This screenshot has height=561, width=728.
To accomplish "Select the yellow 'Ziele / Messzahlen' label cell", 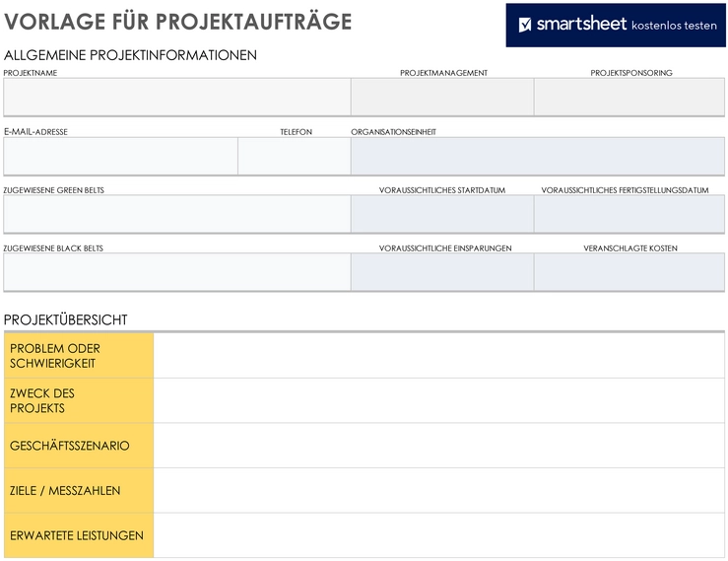I will click(x=79, y=490).
